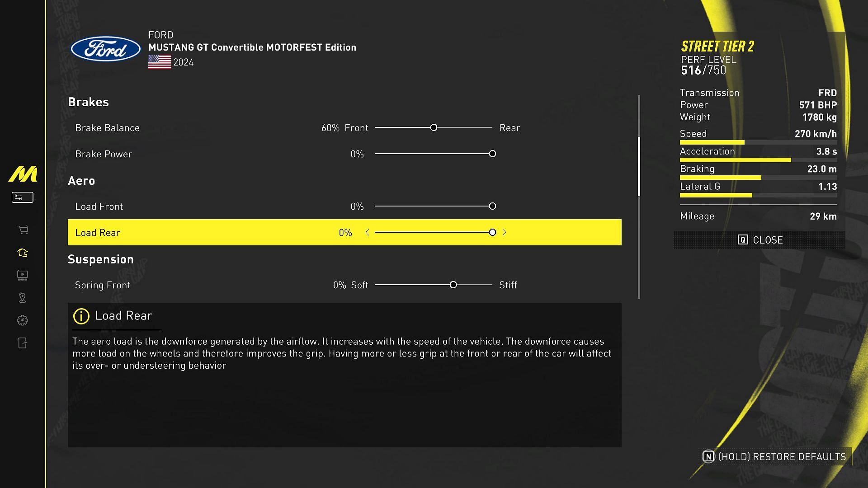Click the tuning/settings sidebar icon
The width and height of the screenshot is (868, 488).
pyautogui.click(x=22, y=197)
